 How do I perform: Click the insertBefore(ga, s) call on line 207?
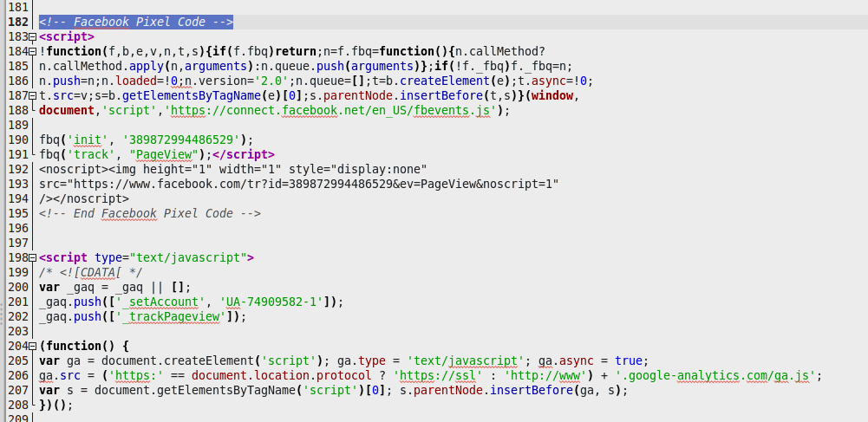point(555,391)
